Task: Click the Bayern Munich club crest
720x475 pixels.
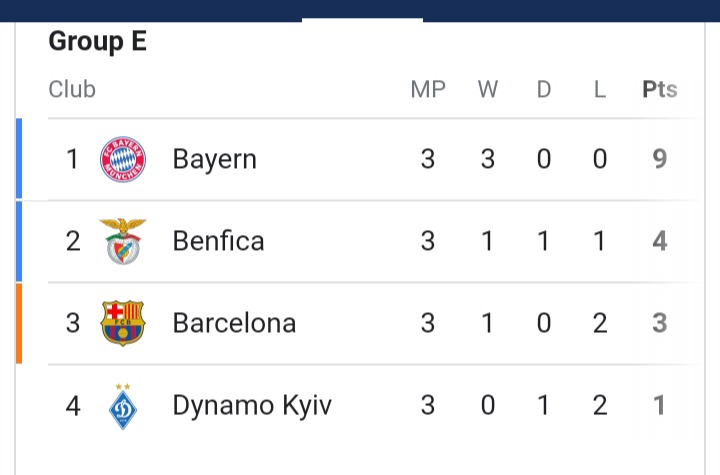Action: point(123,159)
